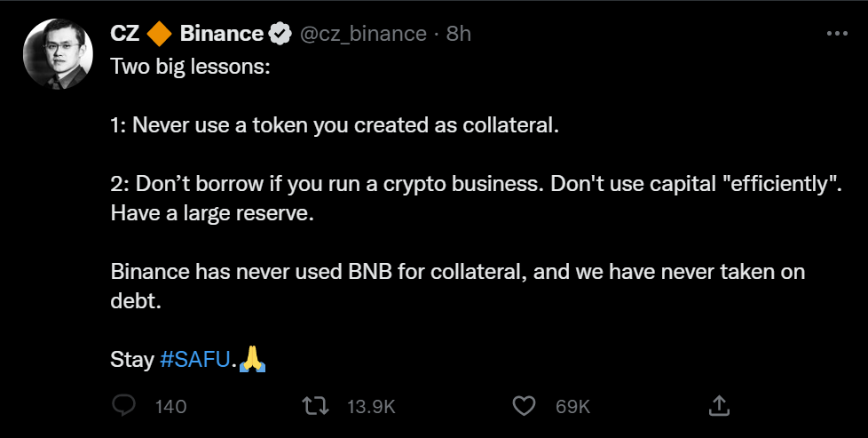This screenshot has height=438, width=868.
Task: Like the tweet with the heart icon
Action: click(x=524, y=406)
